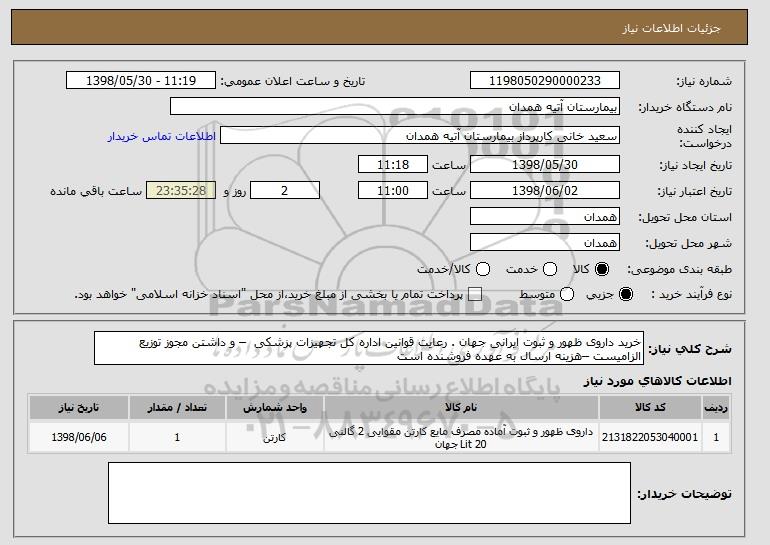Click the creation date field 1398/05/30
The image size is (770, 545).
pyautogui.click(x=545, y=164)
